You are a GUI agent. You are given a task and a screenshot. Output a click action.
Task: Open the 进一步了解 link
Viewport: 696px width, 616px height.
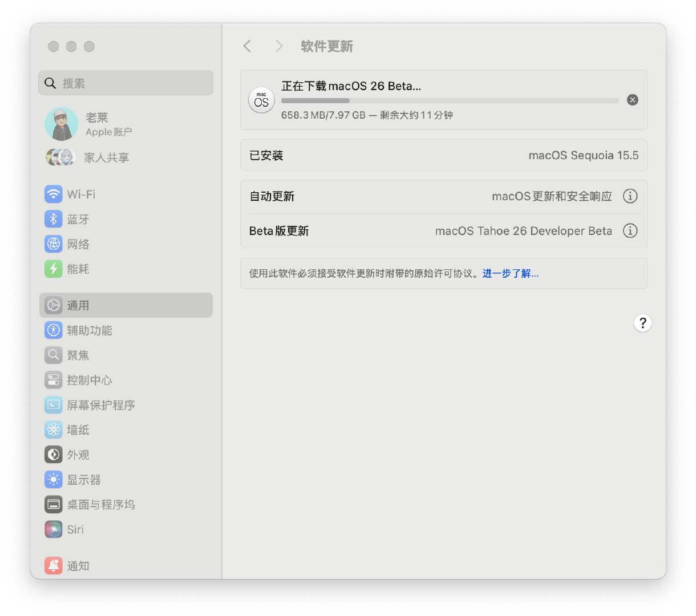511,273
